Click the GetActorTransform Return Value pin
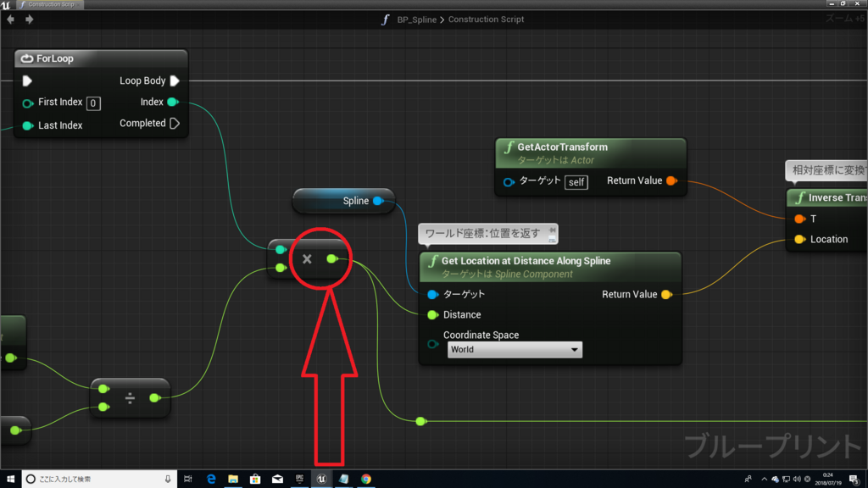The image size is (868, 488). pyautogui.click(x=671, y=181)
